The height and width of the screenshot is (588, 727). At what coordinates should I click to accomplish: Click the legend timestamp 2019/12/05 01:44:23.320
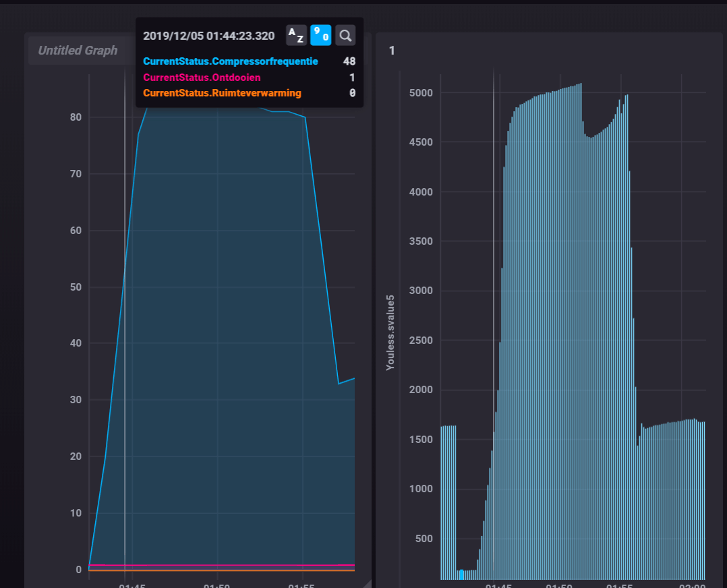click(x=208, y=35)
